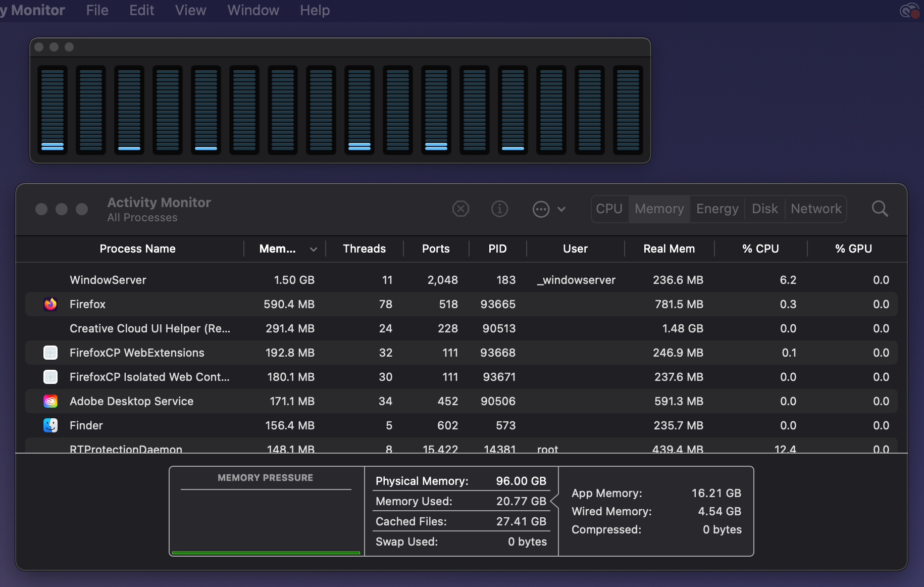Open the process info inspector icon
Image resolution: width=924 pixels, height=587 pixels.
coord(499,209)
